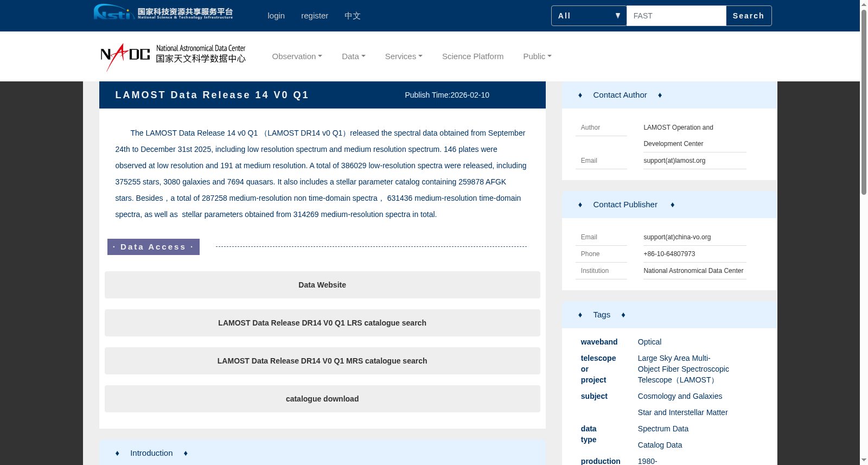
Task: Open the login link
Action: (x=276, y=16)
